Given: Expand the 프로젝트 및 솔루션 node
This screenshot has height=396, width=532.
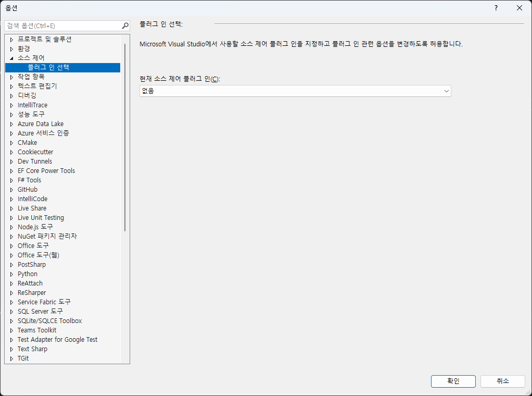Looking at the screenshot, I should click(x=11, y=40).
